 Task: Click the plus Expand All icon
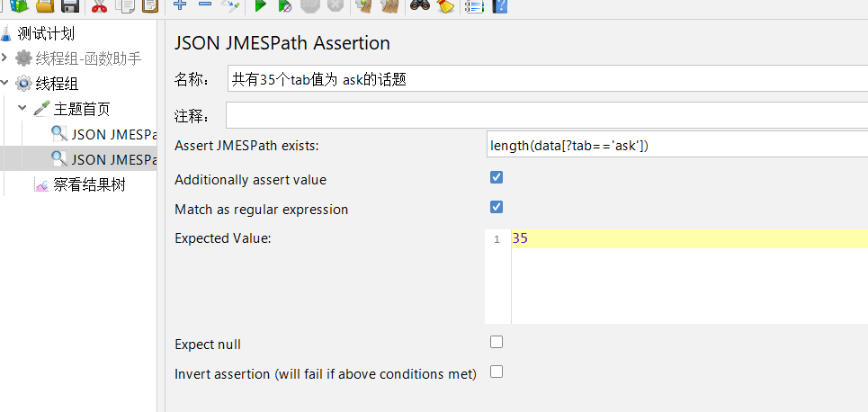pos(180,4)
